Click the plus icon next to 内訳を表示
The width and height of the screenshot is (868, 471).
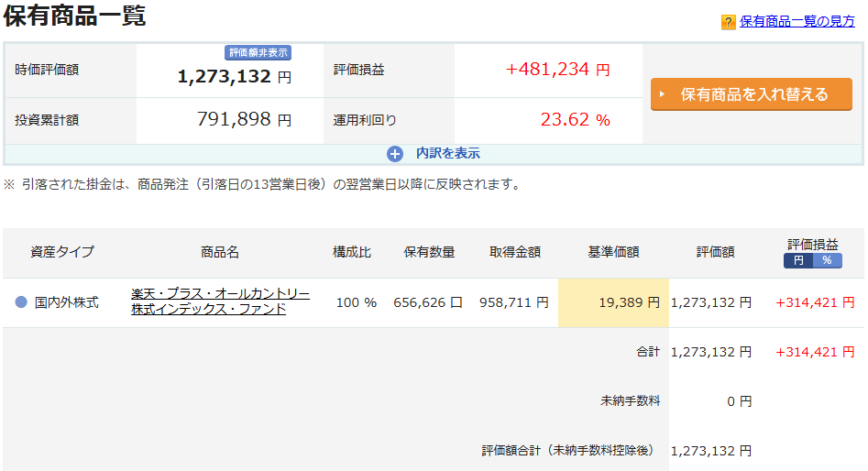395,154
